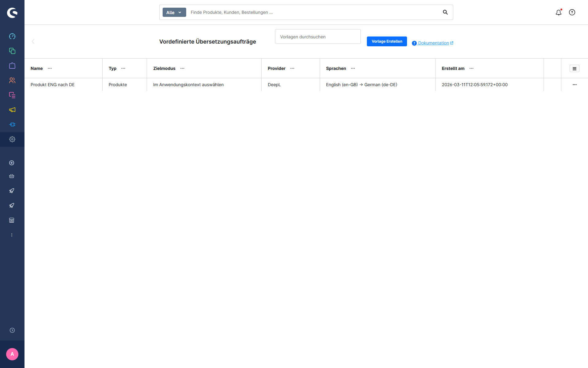The height and width of the screenshot is (368, 588).
Task: Open the Content sidebar icon
Action: click(x=12, y=95)
